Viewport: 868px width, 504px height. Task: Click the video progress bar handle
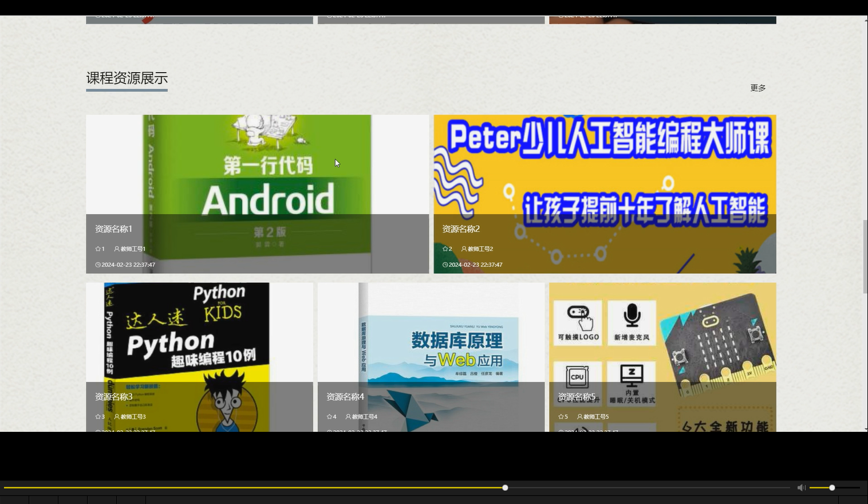(505, 487)
